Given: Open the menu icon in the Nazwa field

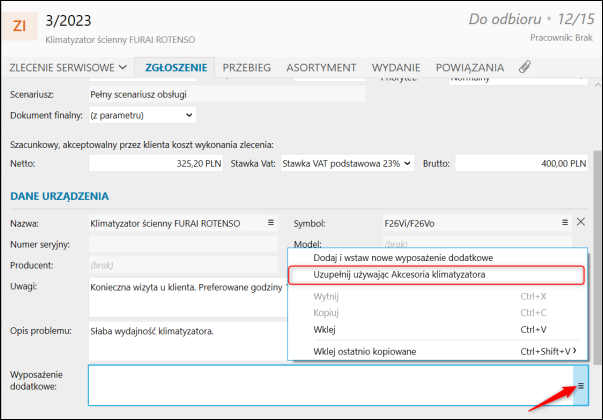Looking at the screenshot, I should pos(271,223).
